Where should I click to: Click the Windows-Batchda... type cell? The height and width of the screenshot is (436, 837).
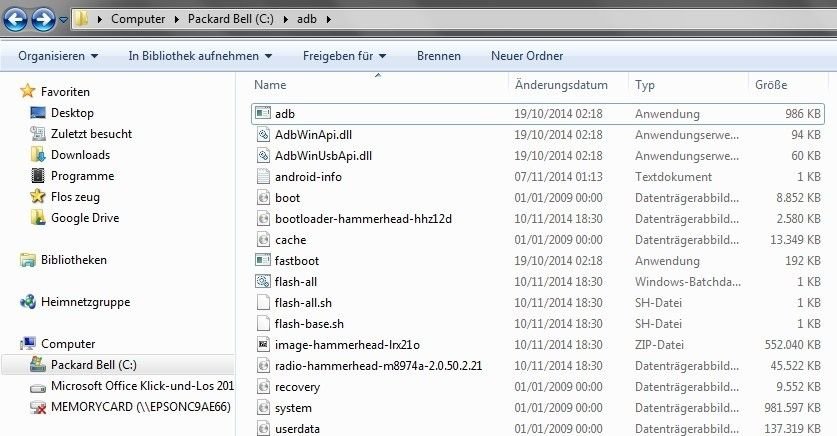tap(688, 282)
